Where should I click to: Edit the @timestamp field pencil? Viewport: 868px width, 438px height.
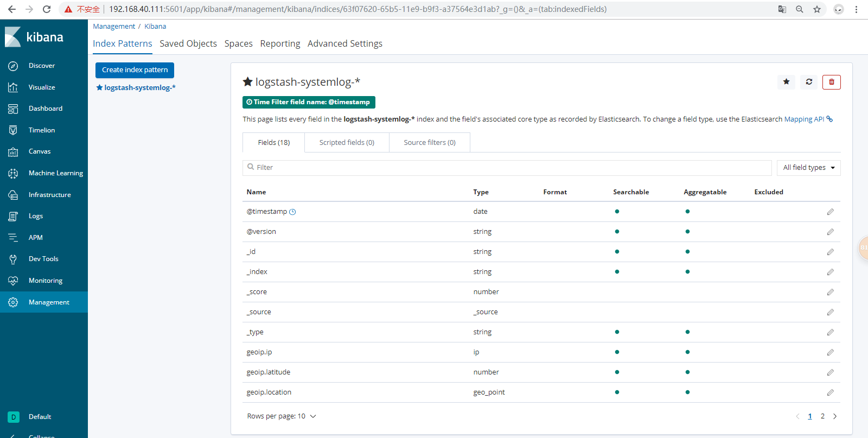[x=830, y=212]
